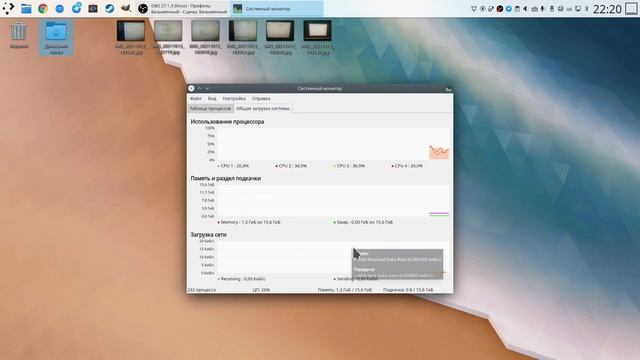Open the Файл menu
The height and width of the screenshot is (360, 640).
point(196,98)
